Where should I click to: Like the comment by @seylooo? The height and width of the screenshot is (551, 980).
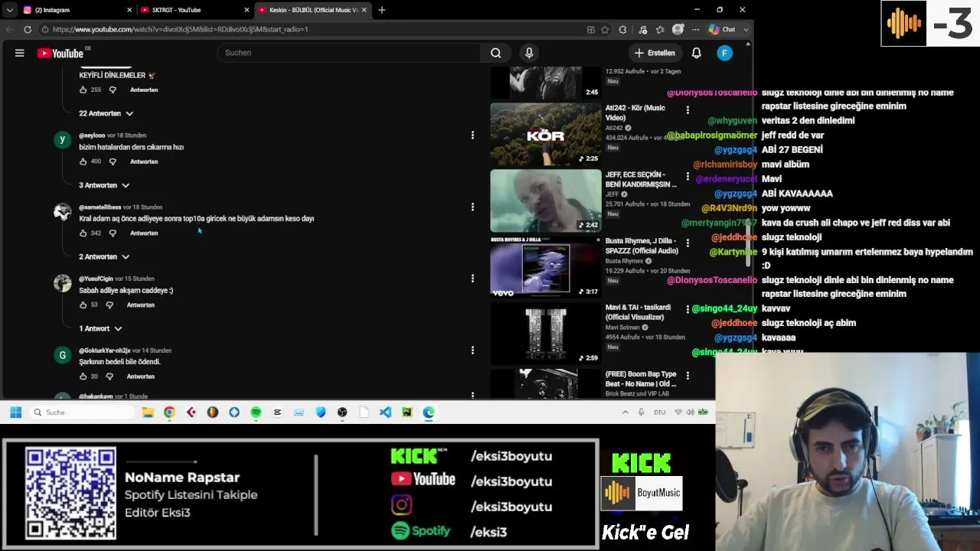[x=83, y=161]
